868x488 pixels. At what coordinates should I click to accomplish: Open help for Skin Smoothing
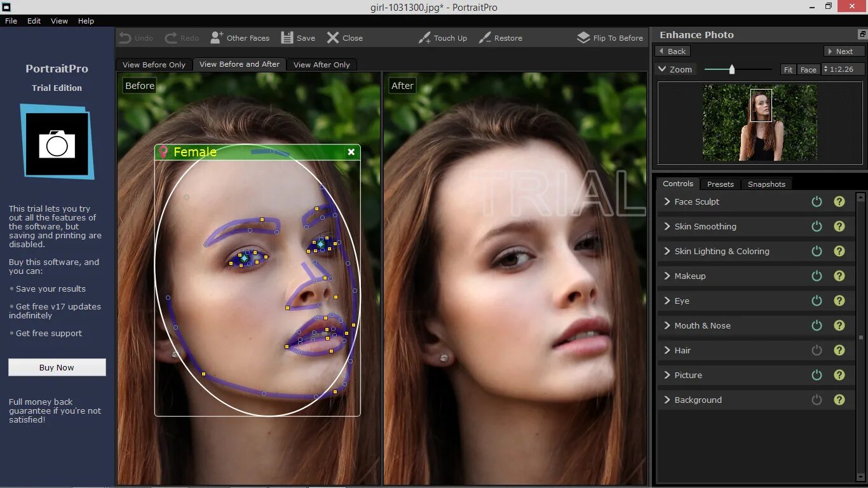coord(839,226)
